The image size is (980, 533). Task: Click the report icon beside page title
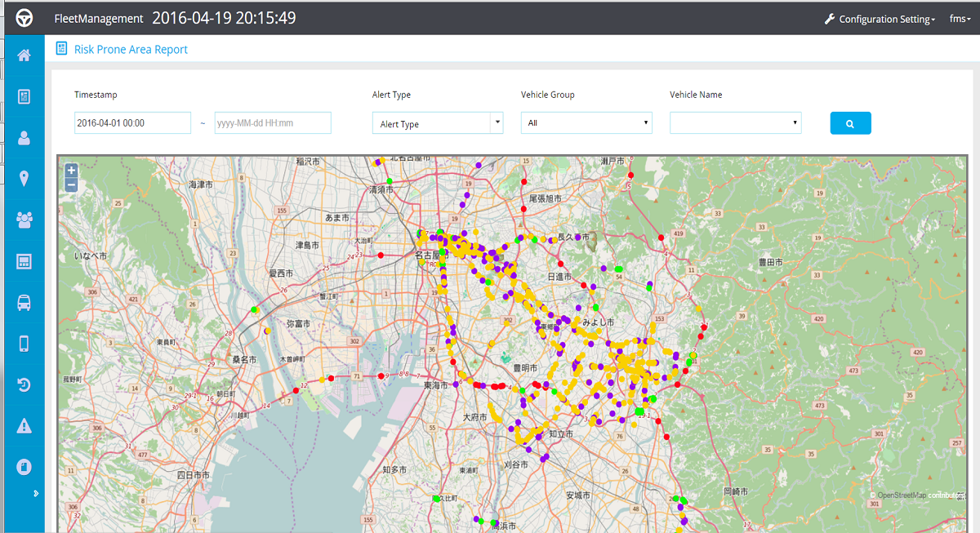pos(61,49)
